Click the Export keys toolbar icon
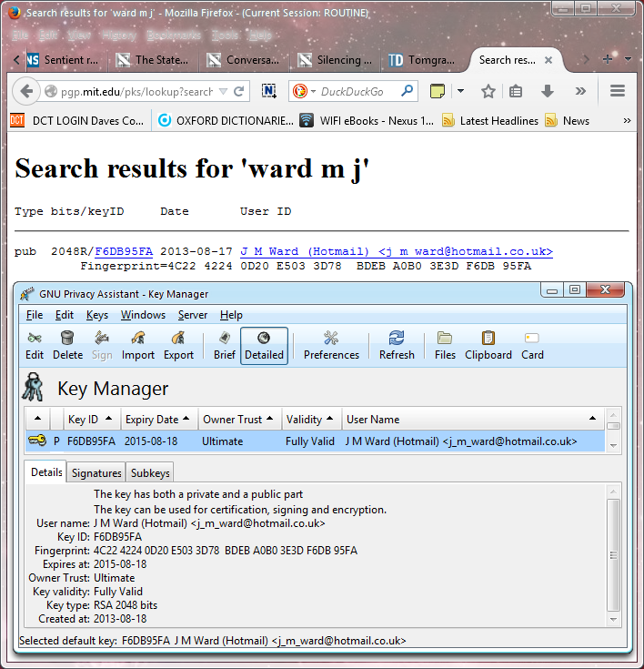 coord(178,346)
